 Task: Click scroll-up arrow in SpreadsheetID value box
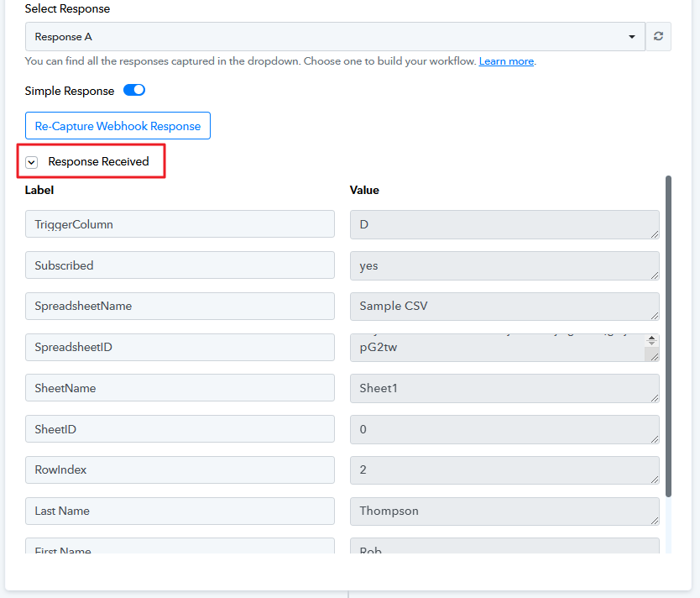point(651,339)
